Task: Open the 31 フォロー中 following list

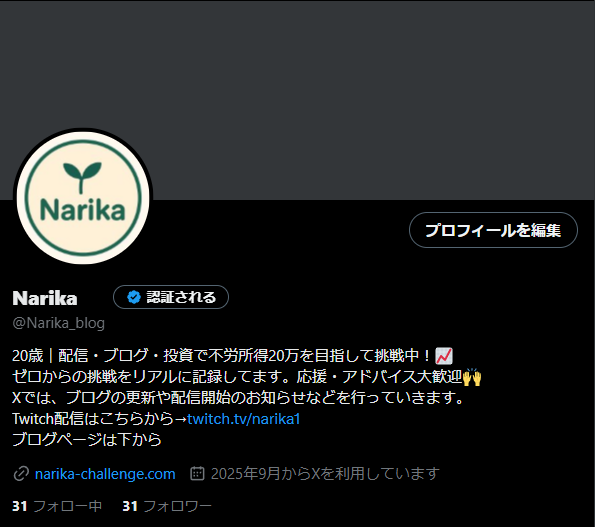Action: pos(57,506)
